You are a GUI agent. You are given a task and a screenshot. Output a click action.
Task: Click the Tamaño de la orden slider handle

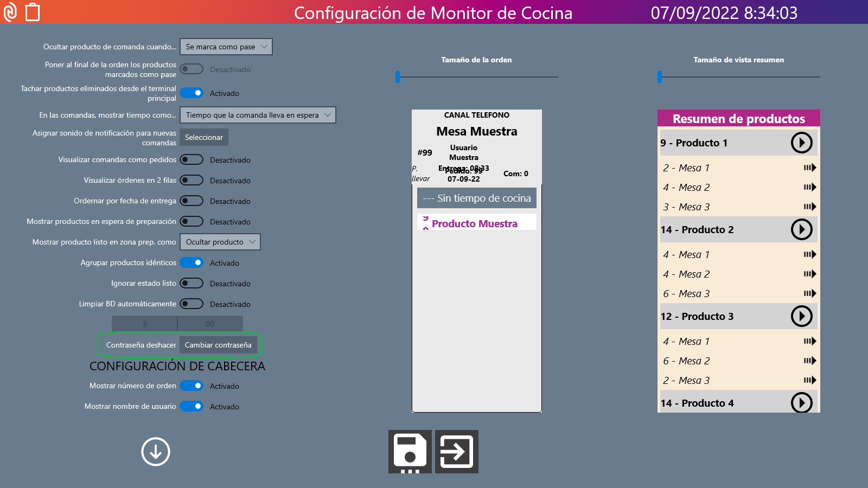tap(398, 77)
